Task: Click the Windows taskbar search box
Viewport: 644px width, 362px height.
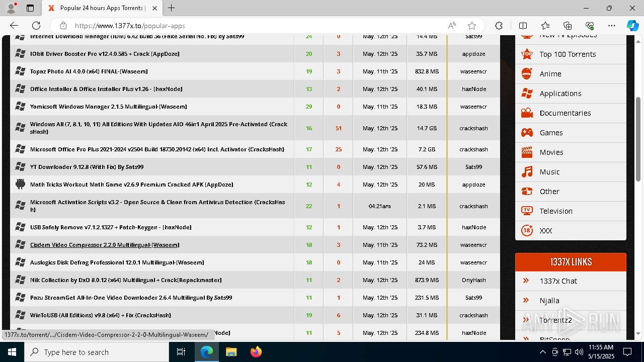Action: (97, 352)
